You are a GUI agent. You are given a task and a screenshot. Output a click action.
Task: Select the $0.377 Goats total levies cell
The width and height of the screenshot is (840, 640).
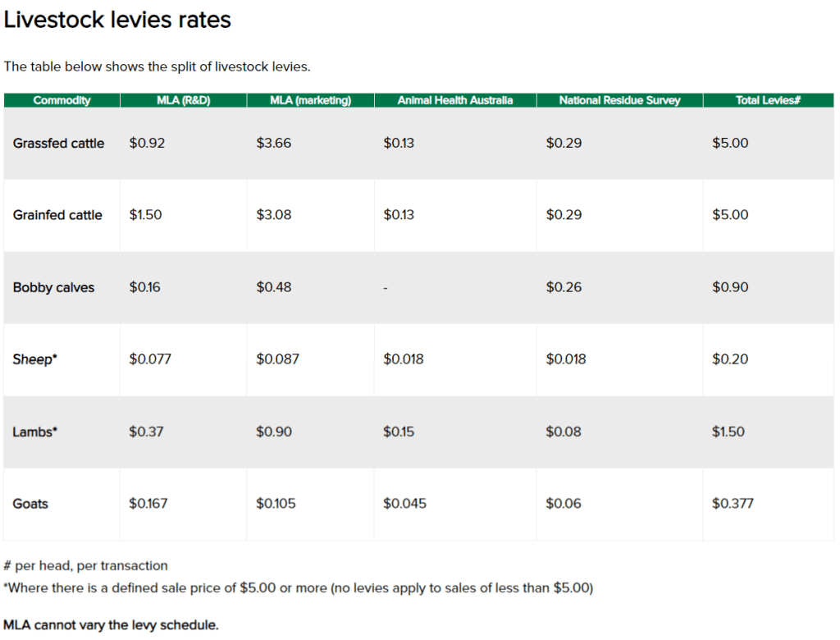click(733, 503)
